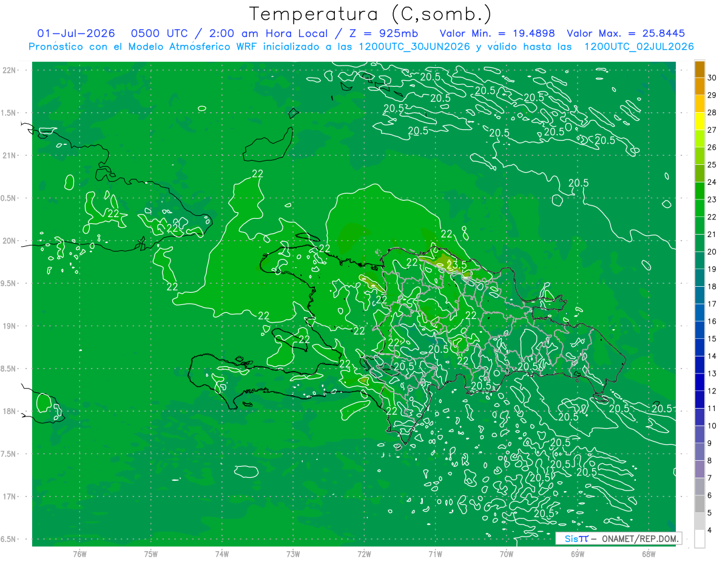Click the "71W" longitude axis label

436,554
